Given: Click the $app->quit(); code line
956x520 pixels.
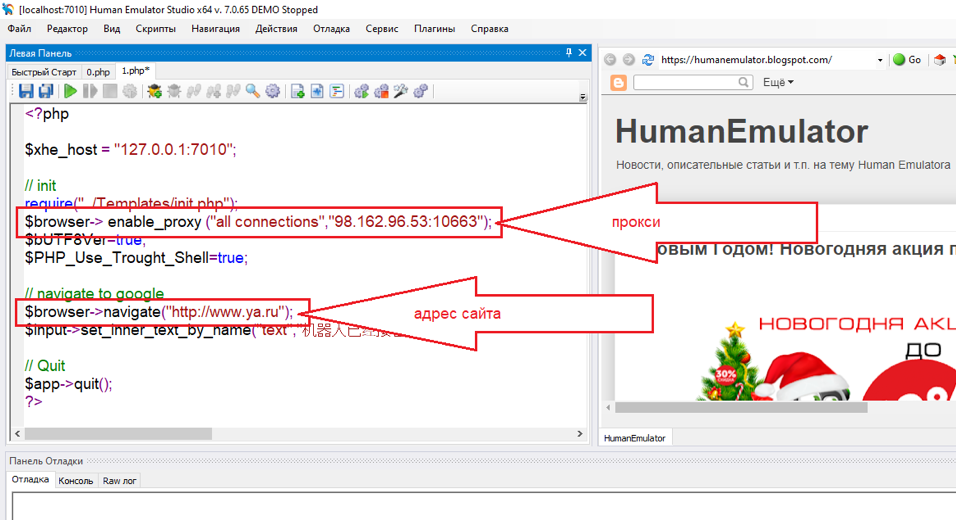Looking at the screenshot, I should [68, 384].
